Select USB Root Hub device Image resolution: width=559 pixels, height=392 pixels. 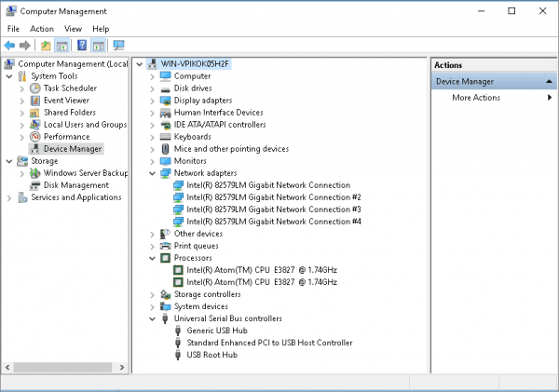click(212, 355)
